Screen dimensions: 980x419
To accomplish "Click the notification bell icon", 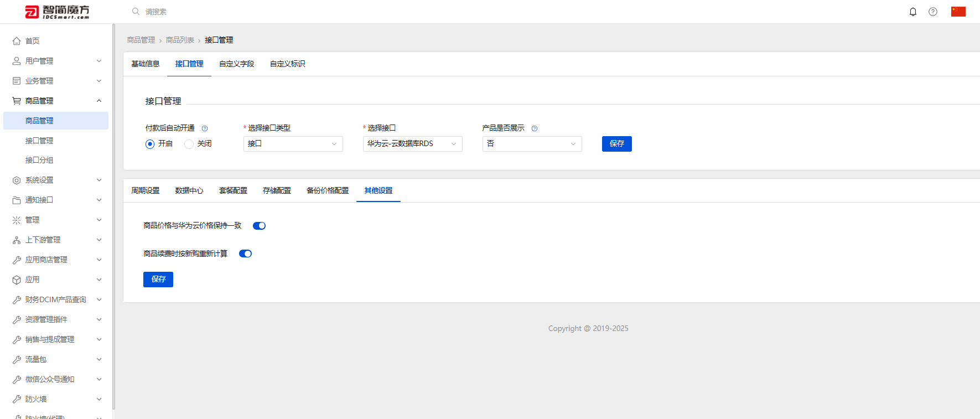I will 913,12.
